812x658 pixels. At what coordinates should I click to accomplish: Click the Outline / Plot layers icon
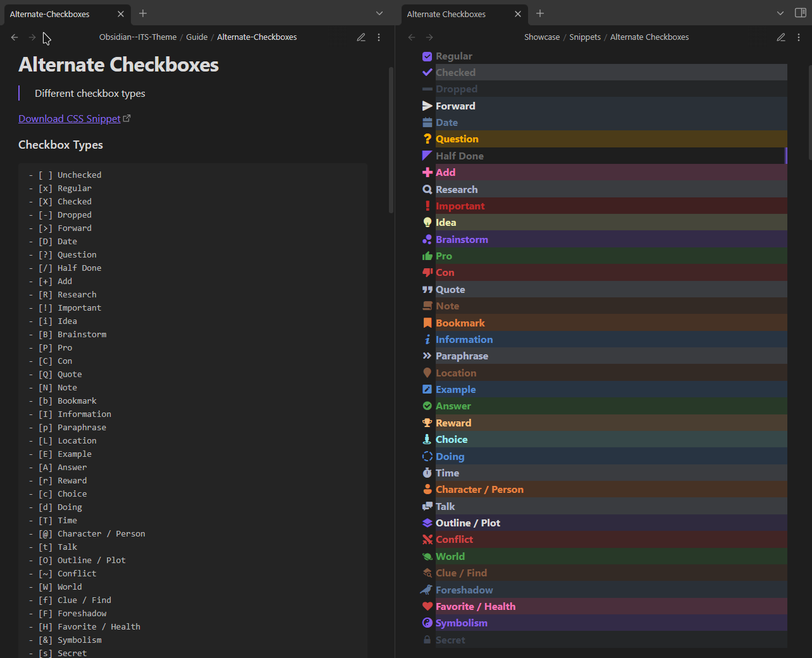coord(428,523)
